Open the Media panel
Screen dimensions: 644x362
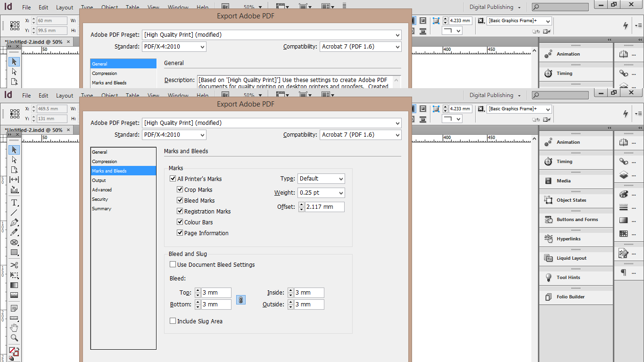point(576,181)
